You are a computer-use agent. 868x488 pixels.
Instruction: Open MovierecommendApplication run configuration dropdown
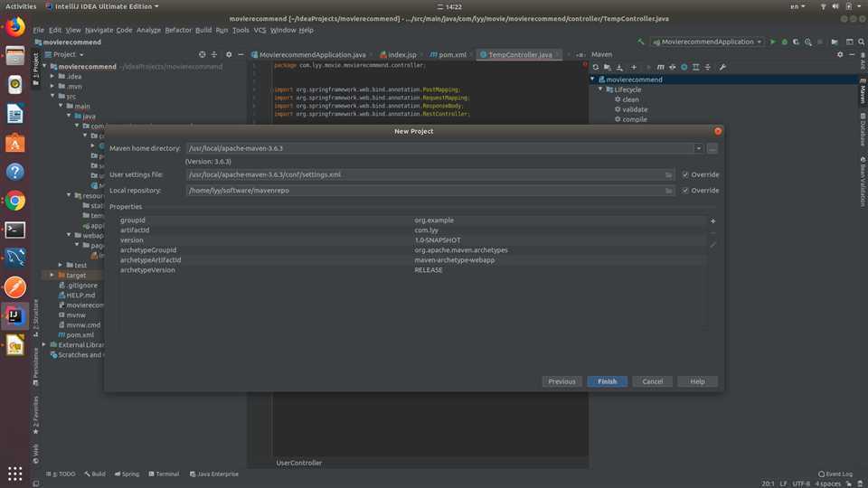pyautogui.click(x=707, y=42)
